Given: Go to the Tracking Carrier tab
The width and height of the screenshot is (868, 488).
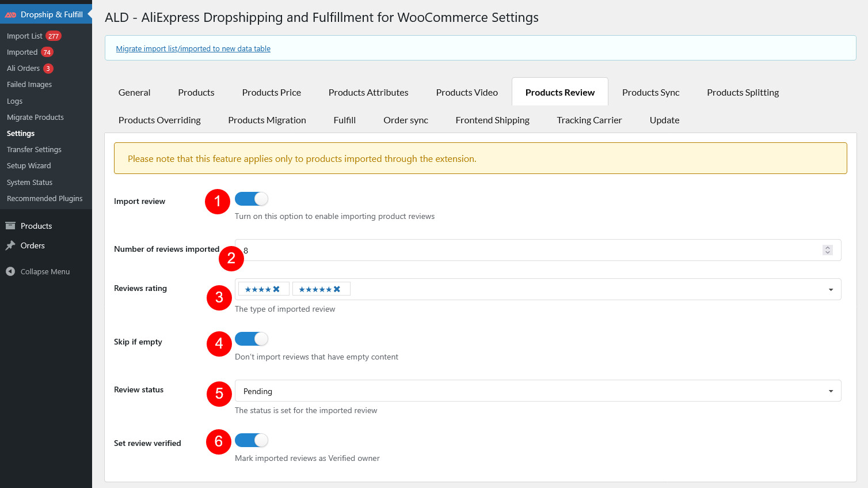Looking at the screenshot, I should [589, 120].
